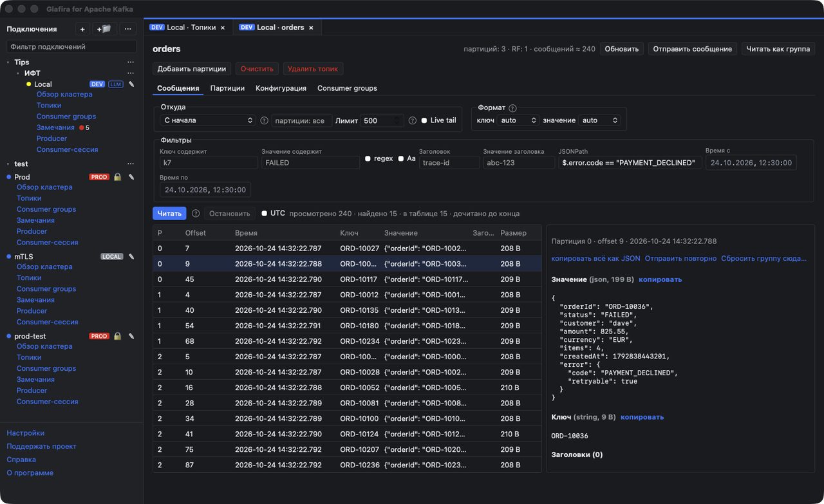Toggle the regex checkbox in filters
Image resolution: width=824 pixels, height=504 pixels.
[x=368, y=158]
